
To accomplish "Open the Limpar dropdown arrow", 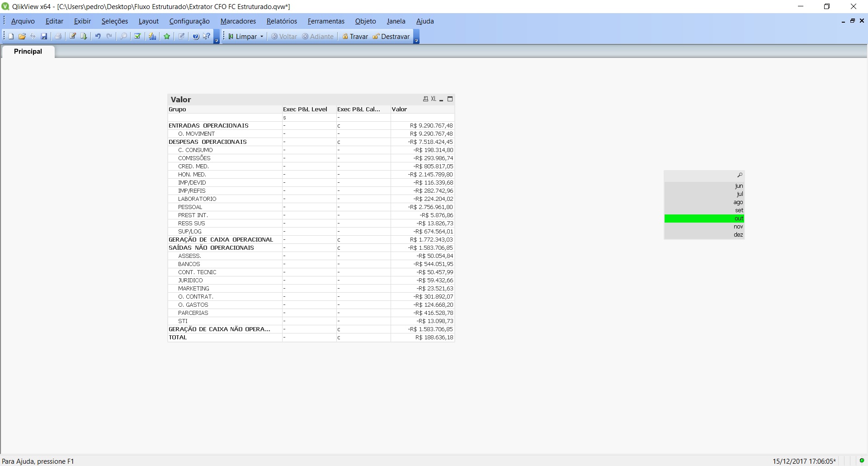I will tap(262, 37).
